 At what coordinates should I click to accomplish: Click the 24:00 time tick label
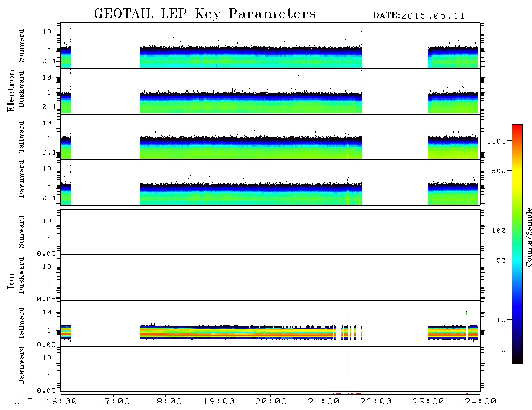click(481, 402)
